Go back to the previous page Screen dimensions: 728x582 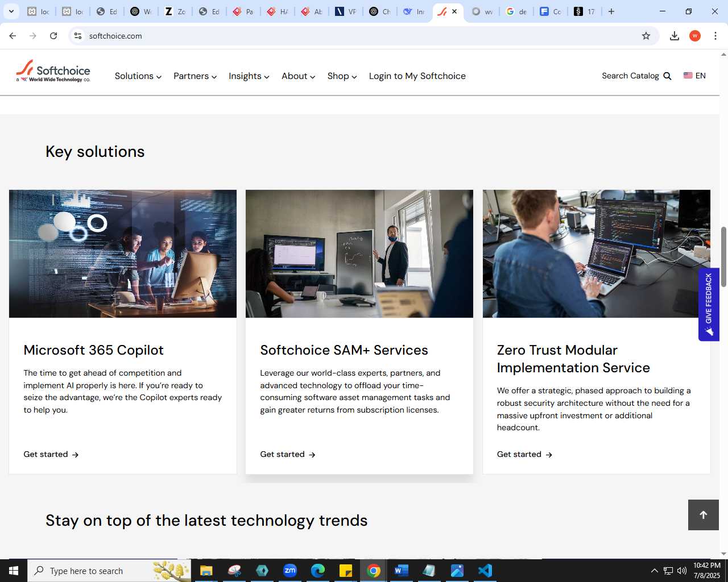pos(13,36)
